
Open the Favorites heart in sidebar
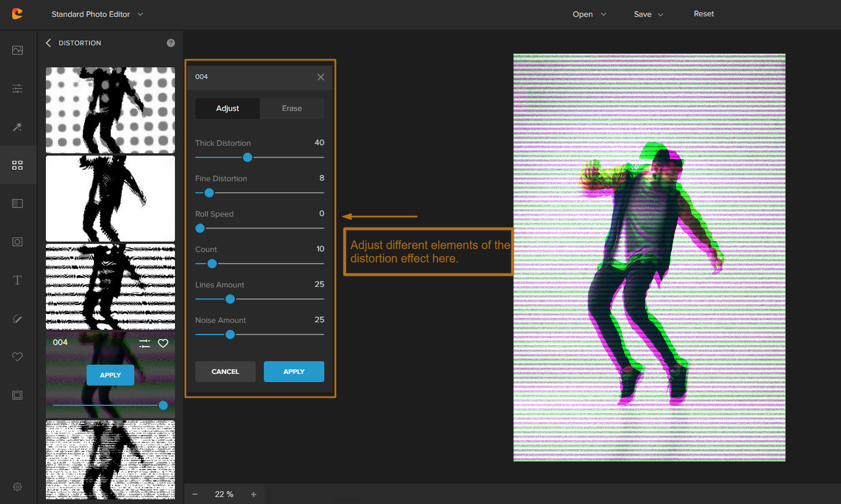(x=17, y=357)
